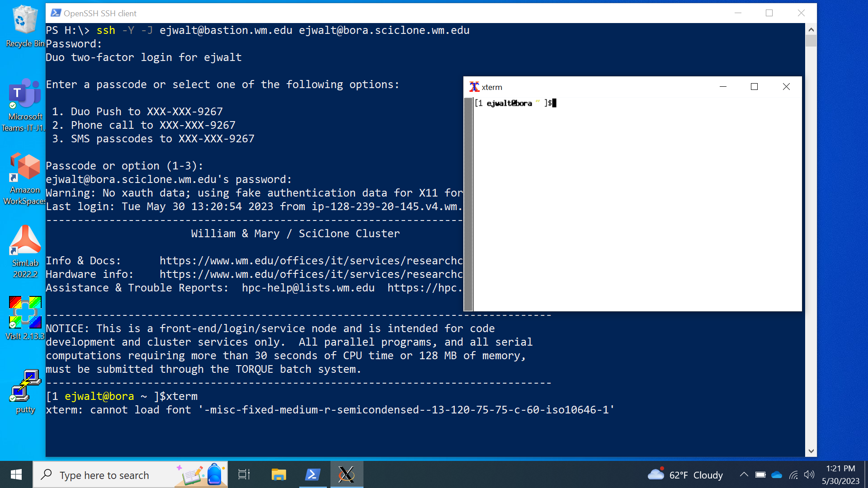Click the xterm vertical scrollbar strip

pyautogui.click(x=468, y=204)
